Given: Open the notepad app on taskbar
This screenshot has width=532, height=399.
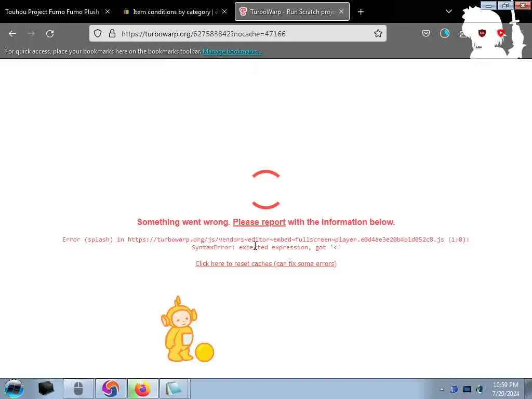Looking at the screenshot, I should (x=174, y=389).
